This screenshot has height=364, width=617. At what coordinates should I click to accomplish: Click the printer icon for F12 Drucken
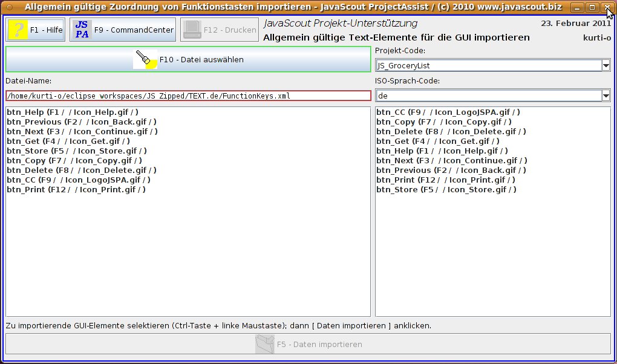192,30
